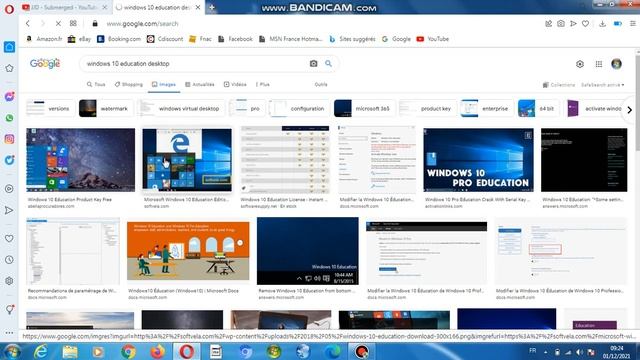Open Messenger in the Opera sidebar

(x=9, y=97)
